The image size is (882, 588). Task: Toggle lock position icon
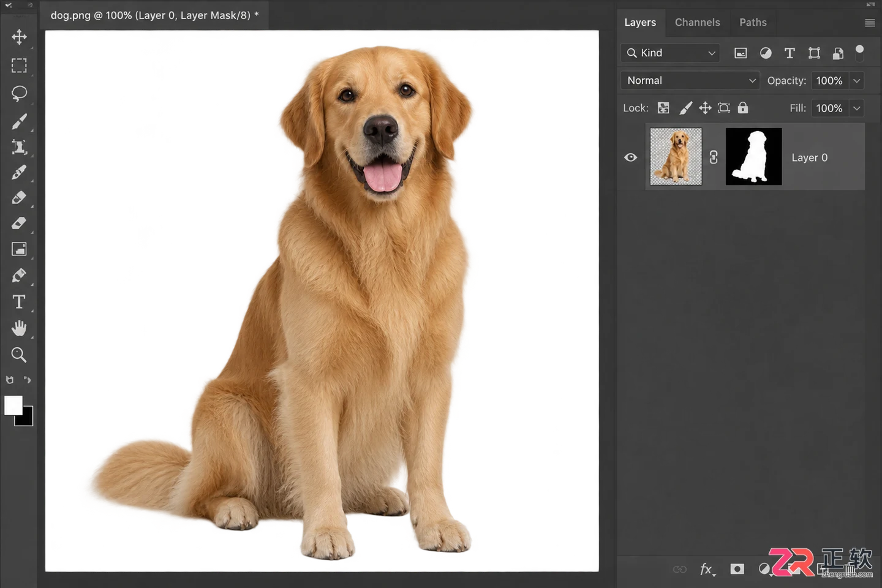(x=705, y=108)
